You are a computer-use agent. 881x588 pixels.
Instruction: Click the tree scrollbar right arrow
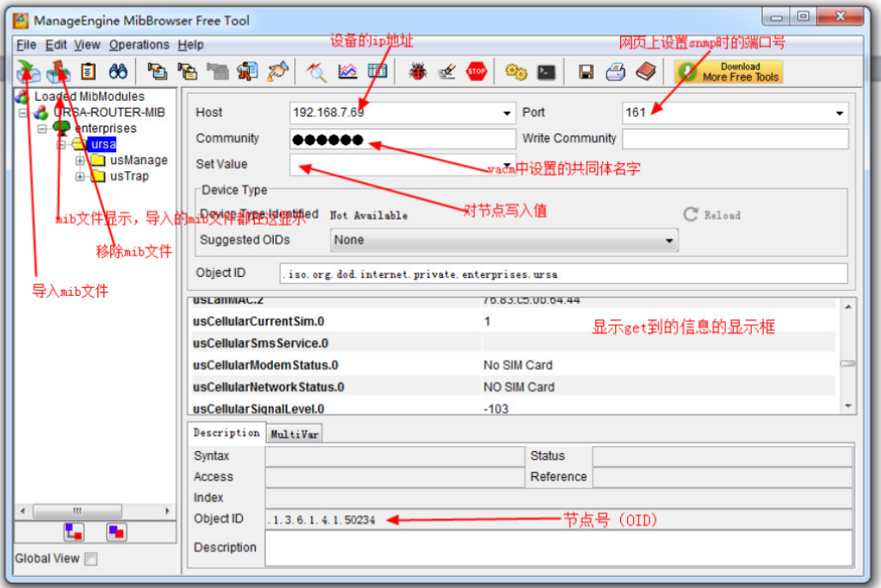167,511
